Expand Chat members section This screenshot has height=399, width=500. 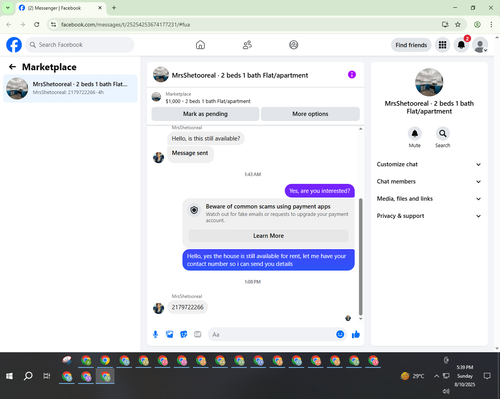pyautogui.click(x=429, y=182)
